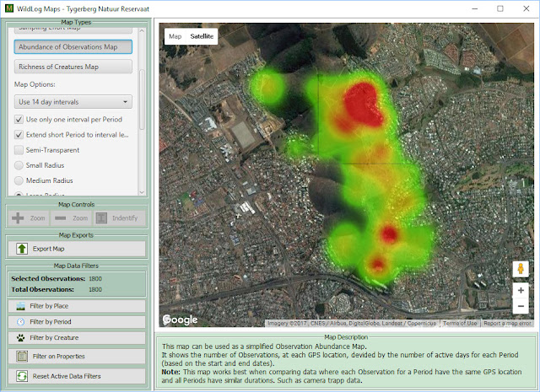This screenshot has height=392, width=540.
Task: Open the Terms of Use link
Action: coord(460,324)
